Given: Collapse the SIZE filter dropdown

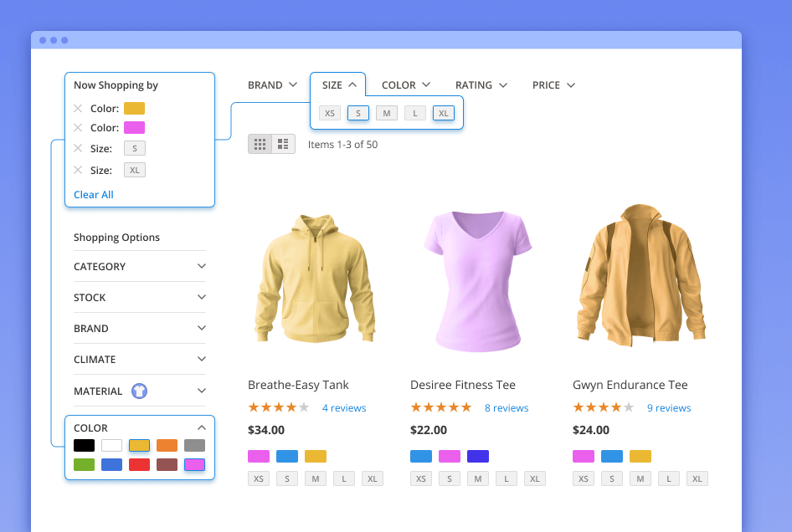Looking at the screenshot, I should click(337, 84).
